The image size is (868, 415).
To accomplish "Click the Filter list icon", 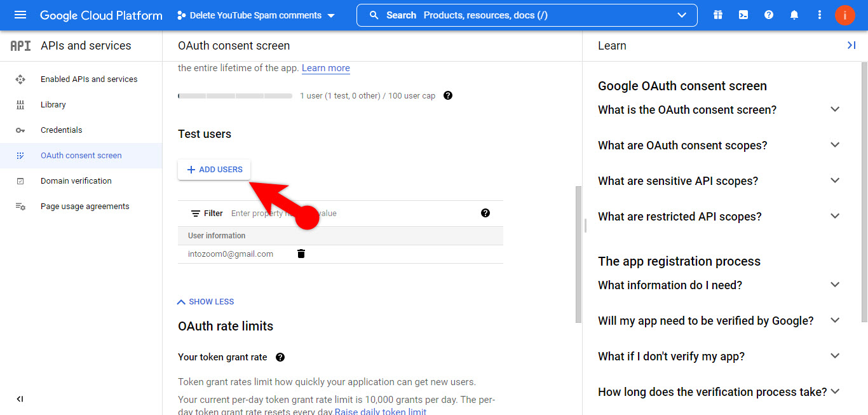I will (196, 214).
